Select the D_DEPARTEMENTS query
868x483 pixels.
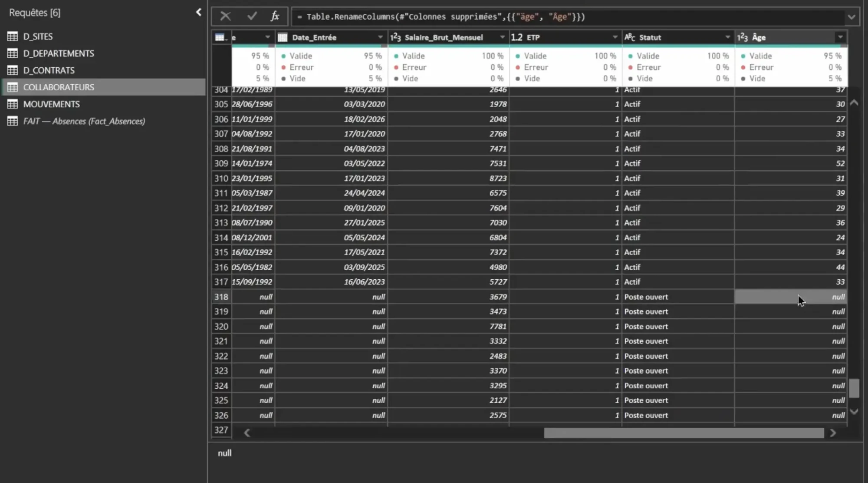pyautogui.click(x=59, y=53)
